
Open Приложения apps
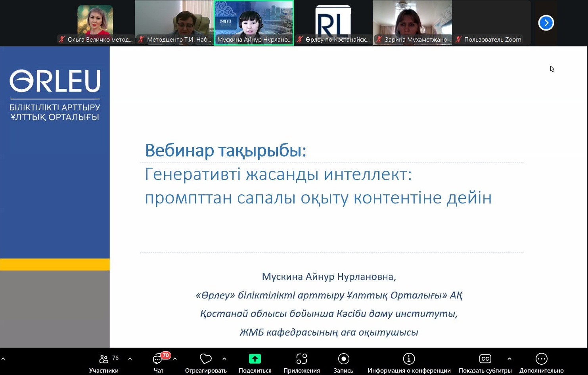(x=301, y=359)
